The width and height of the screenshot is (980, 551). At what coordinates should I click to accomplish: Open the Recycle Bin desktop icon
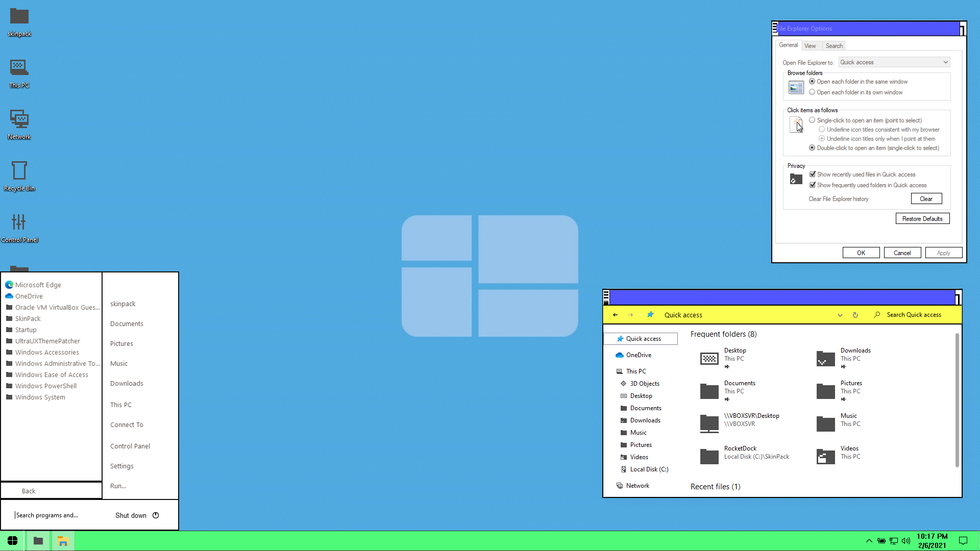[19, 171]
